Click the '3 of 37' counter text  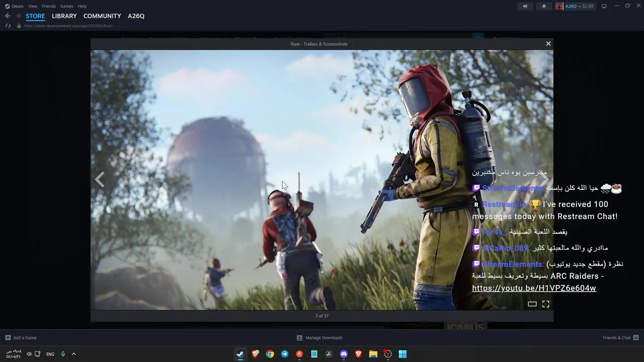point(322,316)
